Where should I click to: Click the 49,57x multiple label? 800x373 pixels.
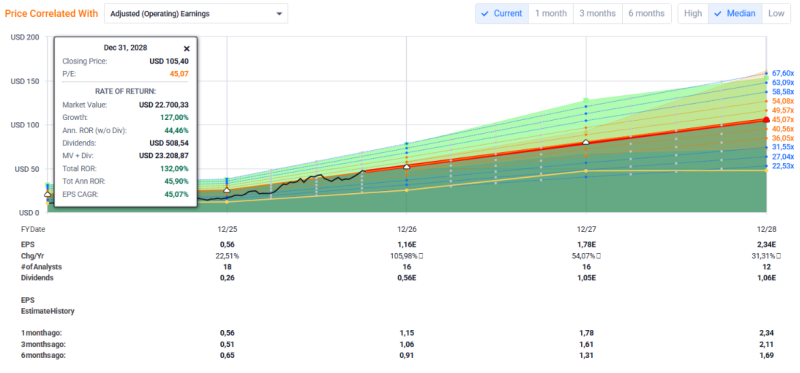point(783,111)
